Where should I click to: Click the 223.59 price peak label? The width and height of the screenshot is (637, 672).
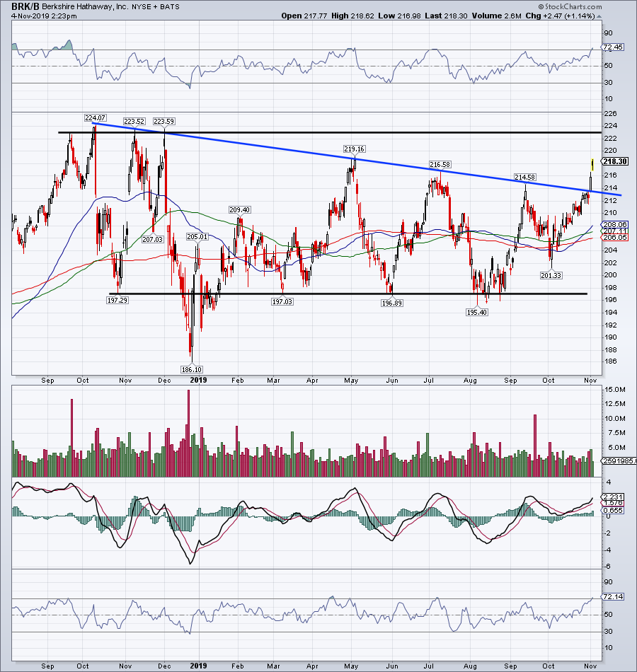click(164, 121)
